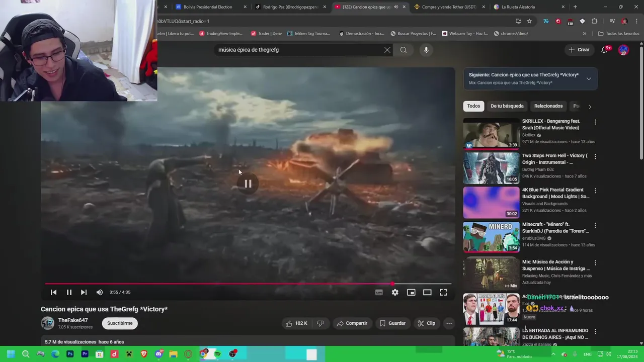The width and height of the screenshot is (644, 362).
Task: Open the Tekken Tag Tournament bookmark
Action: (x=308, y=34)
